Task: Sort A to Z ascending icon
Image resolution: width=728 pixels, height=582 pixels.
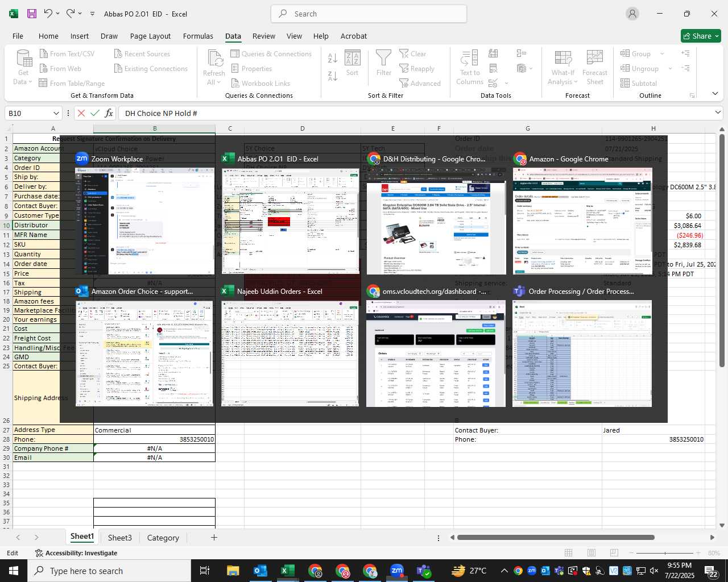Action: (x=333, y=58)
